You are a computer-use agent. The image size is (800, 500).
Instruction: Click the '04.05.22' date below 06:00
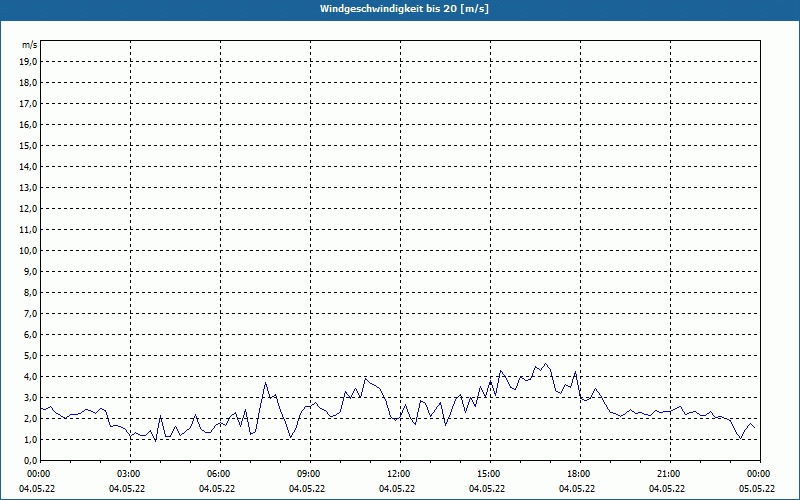[217, 489]
